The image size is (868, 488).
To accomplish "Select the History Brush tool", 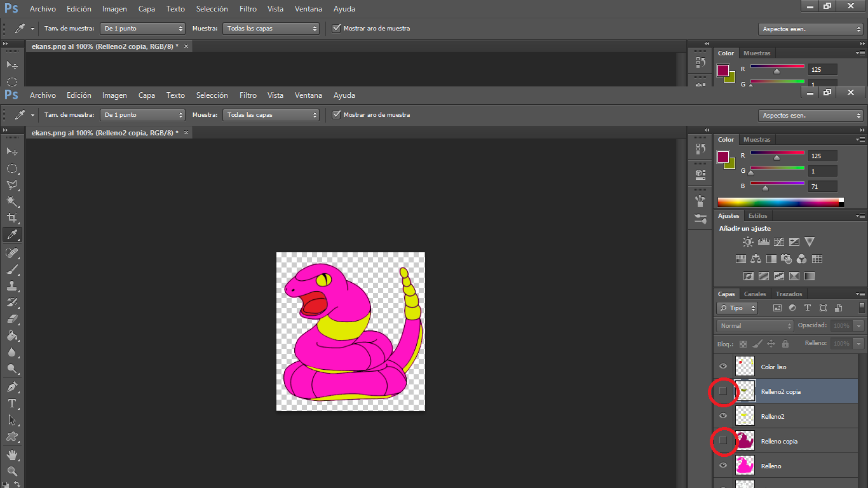I will (x=12, y=302).
